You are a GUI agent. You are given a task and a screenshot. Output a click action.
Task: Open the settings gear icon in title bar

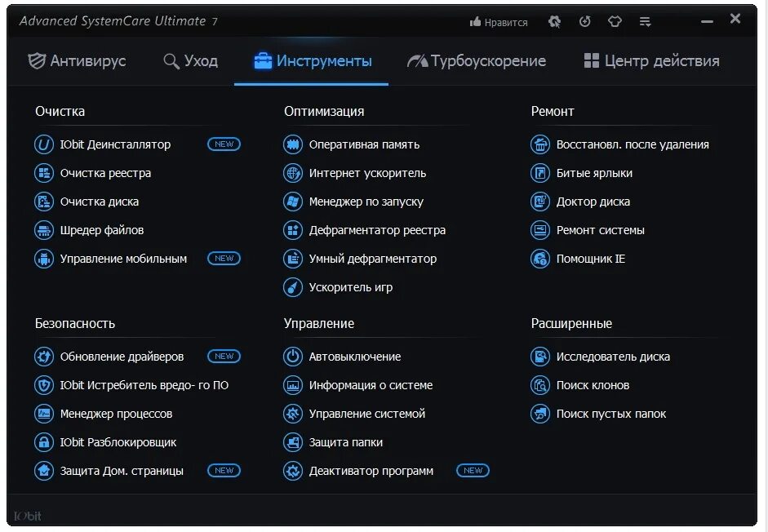point(555,22)
